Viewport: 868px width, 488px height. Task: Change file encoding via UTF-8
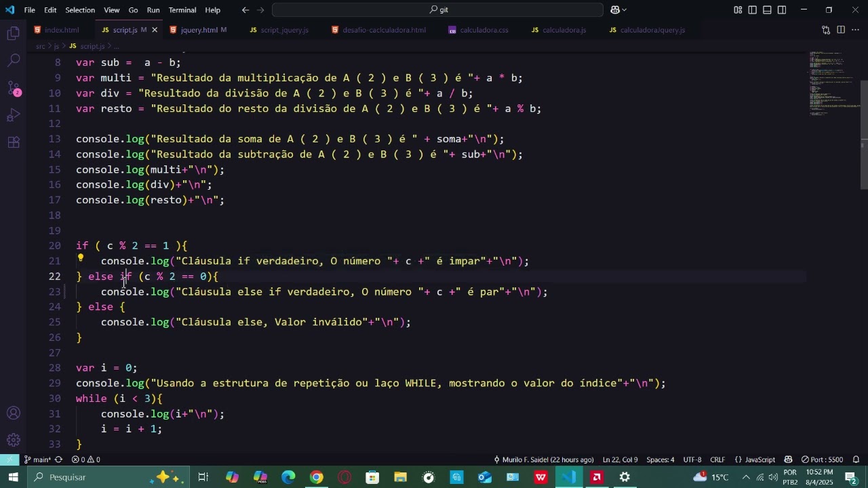(692, 460)
